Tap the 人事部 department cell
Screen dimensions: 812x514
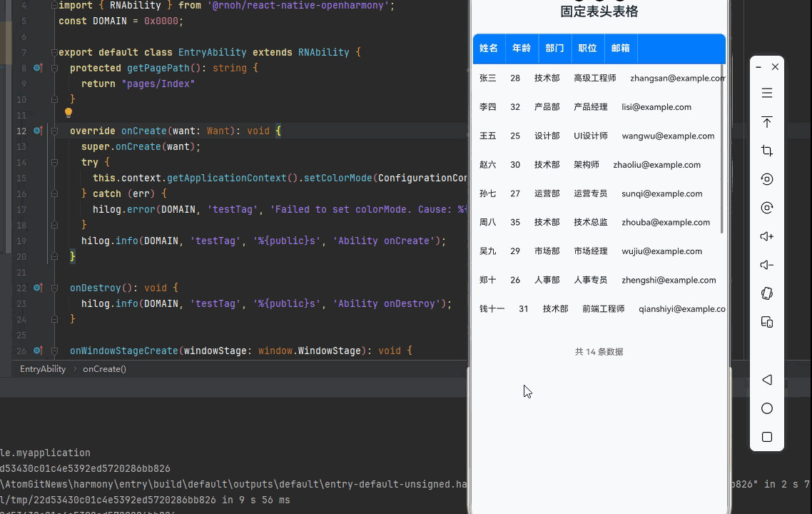(x=547, y=281)
